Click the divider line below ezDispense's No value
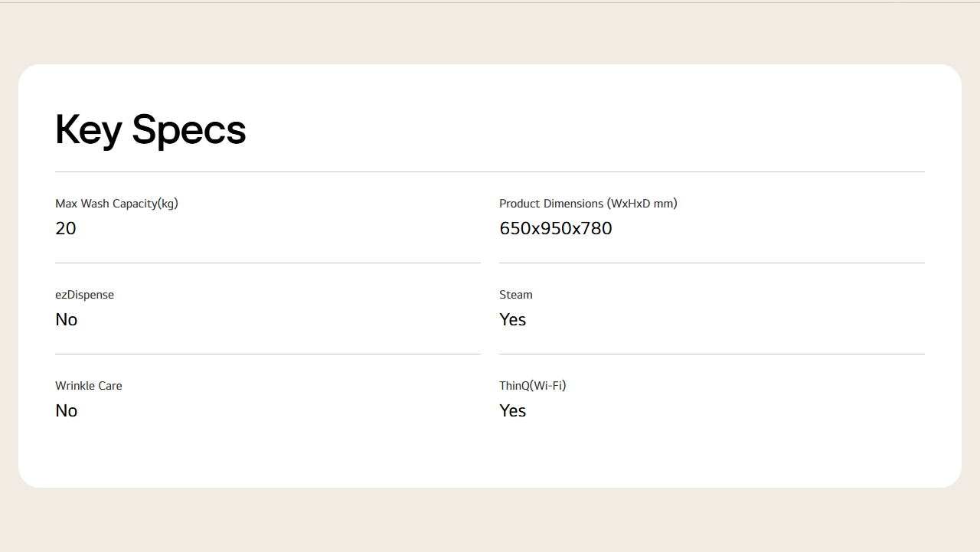This screenshot has width=980, height=552. click(x=268, y=354)
